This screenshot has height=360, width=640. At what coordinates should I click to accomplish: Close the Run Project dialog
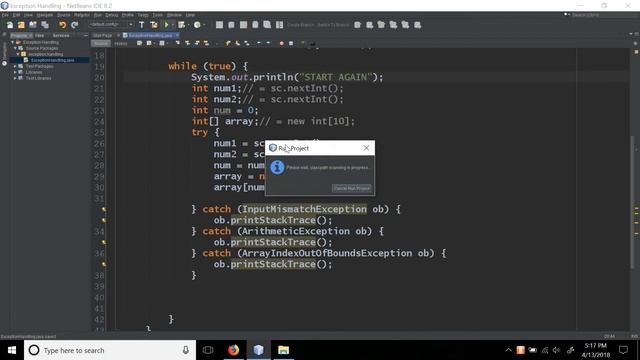pos(366,148)
